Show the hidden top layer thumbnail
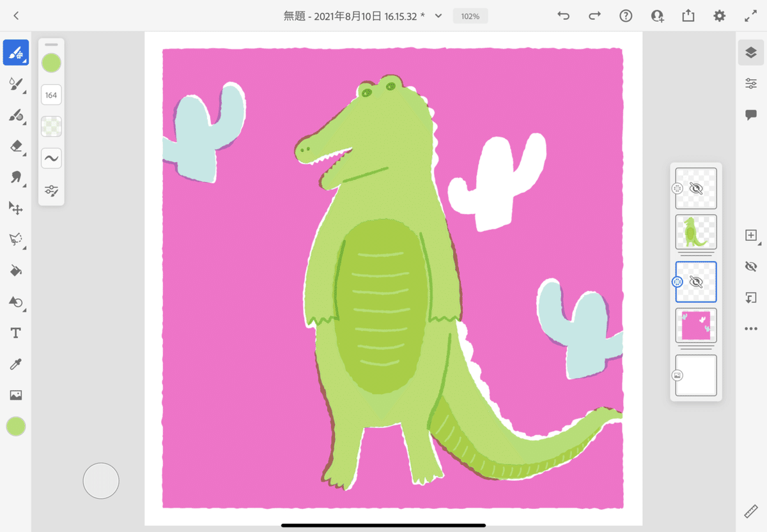Viewport: 767px width, 532px height. (696, 188)
